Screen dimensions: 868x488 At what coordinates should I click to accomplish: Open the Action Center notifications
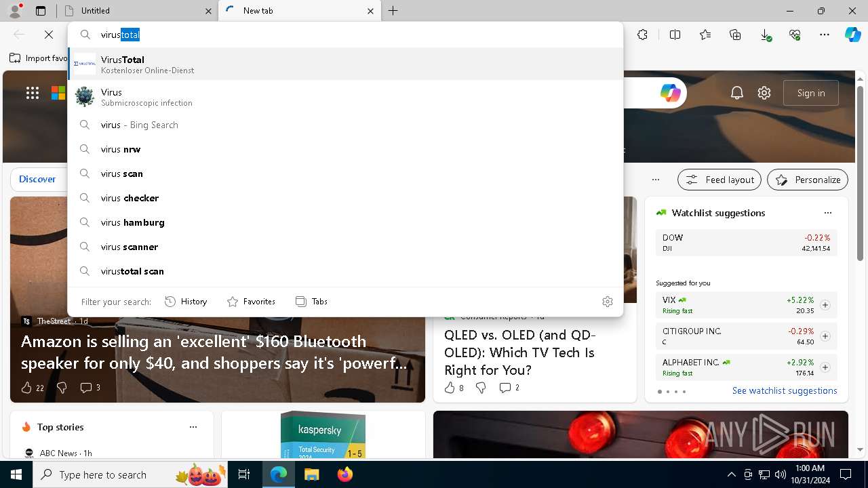click(846, 474)
